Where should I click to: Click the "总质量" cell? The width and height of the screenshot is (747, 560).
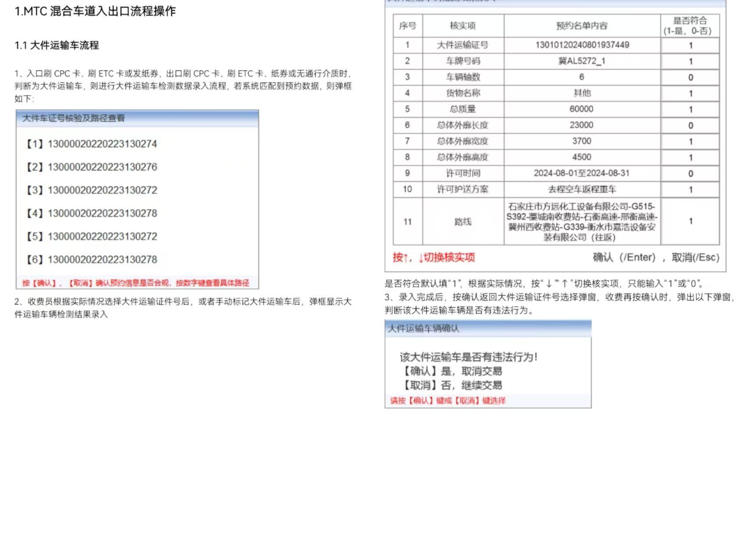click(462, 109)
